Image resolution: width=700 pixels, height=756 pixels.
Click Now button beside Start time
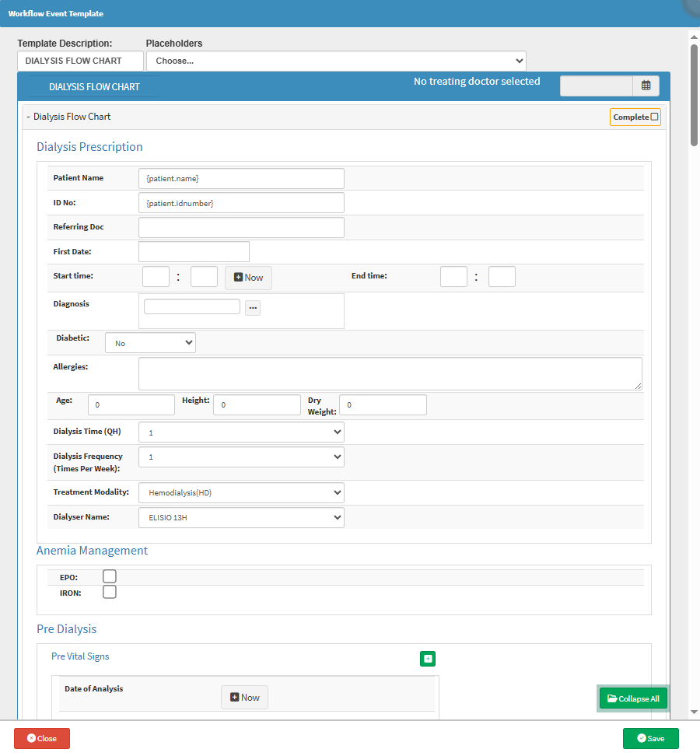tap(248, 278)
